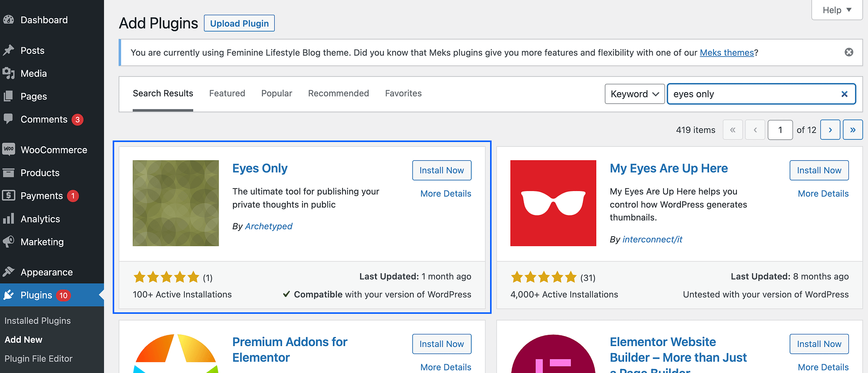Click the Comments speech bubble icon
Image resolution: width=868 pixels, height=373 pixels.
click(9, 119)
